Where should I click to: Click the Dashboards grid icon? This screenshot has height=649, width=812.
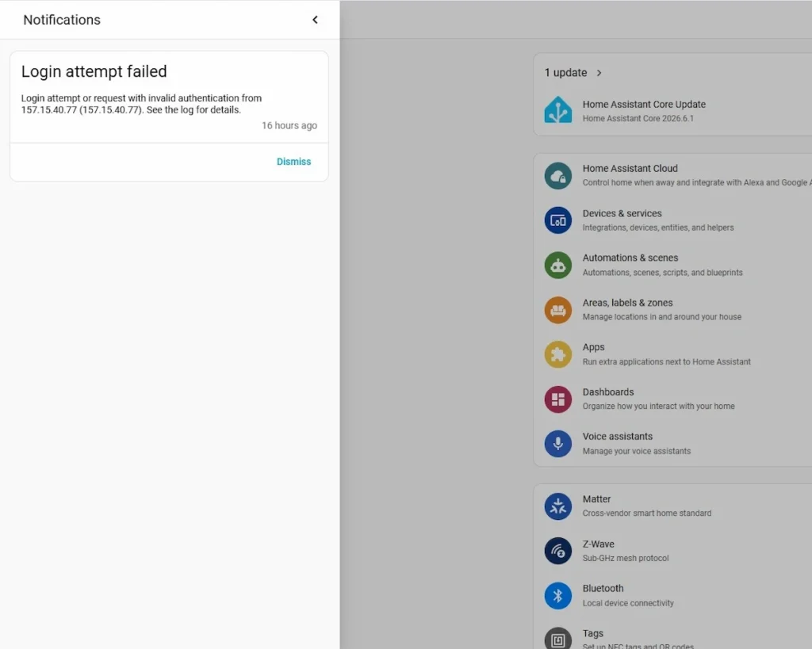pos(557,399)
